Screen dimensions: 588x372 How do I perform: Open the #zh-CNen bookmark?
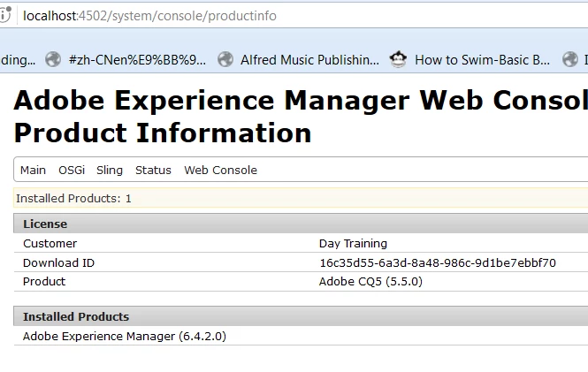[x=136, y=60]
